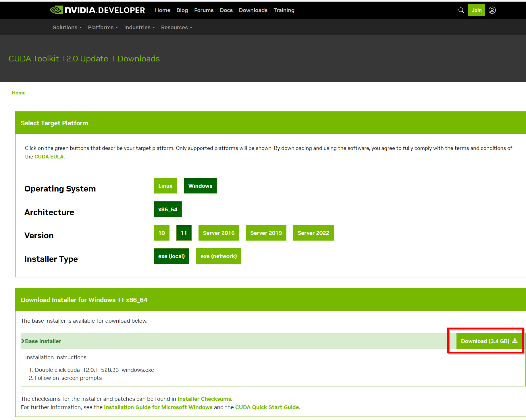Click Download (3.4 GB) button

tap(489, 341)
